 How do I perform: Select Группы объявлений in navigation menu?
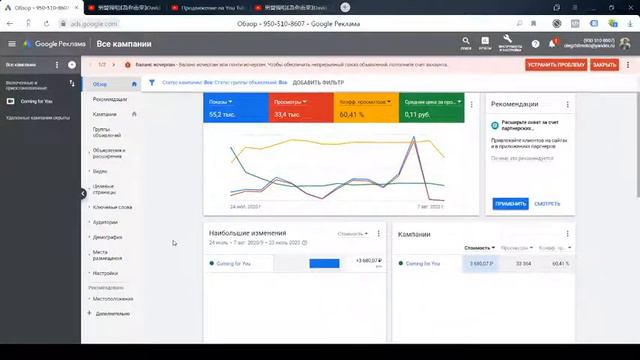coord(107,132)
